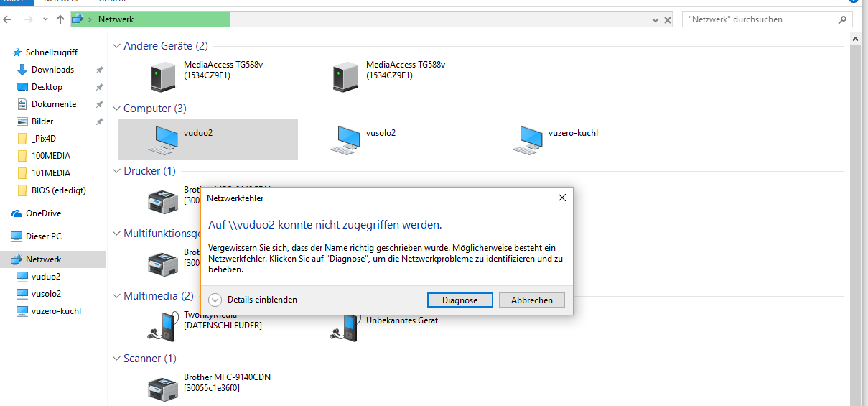Click the pin icon next to Downloads

point(100,70)
